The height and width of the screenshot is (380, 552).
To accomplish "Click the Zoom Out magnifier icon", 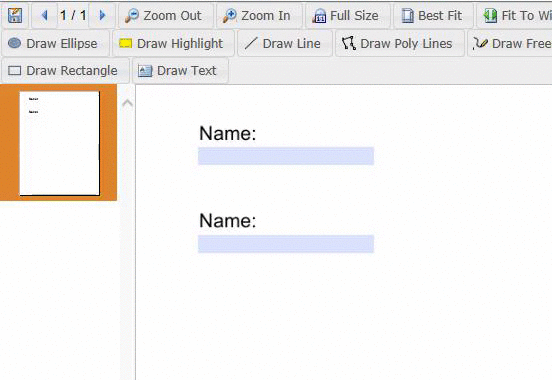I will coord(132,16).
